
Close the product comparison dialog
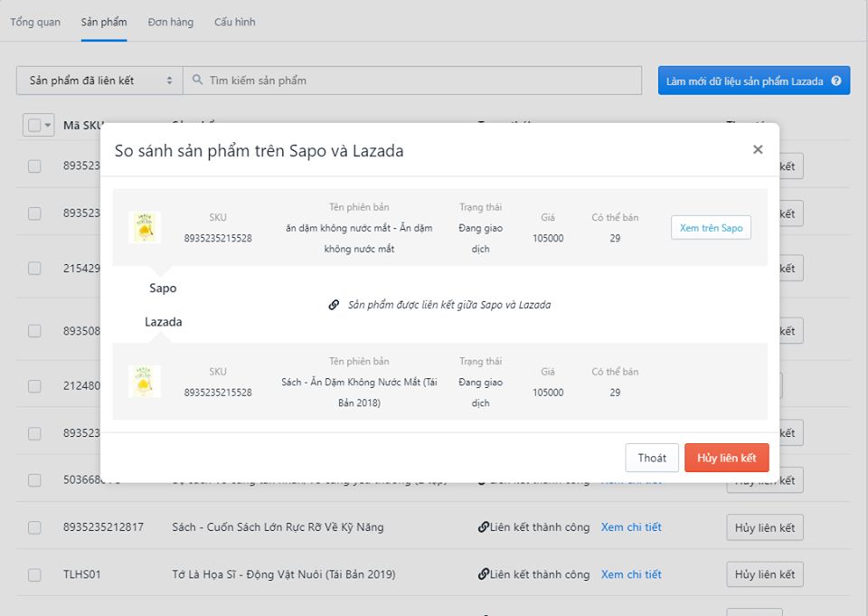pos(758,150)
